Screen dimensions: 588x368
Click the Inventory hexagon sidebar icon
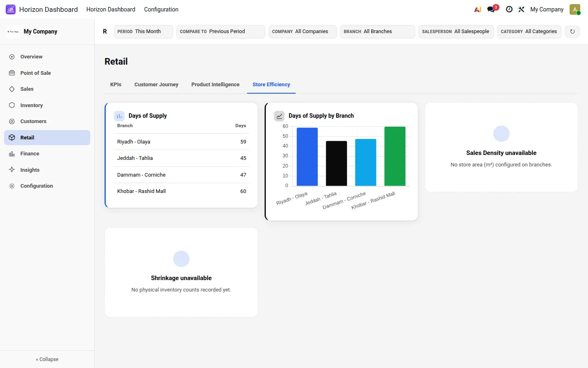pos(12,105)
